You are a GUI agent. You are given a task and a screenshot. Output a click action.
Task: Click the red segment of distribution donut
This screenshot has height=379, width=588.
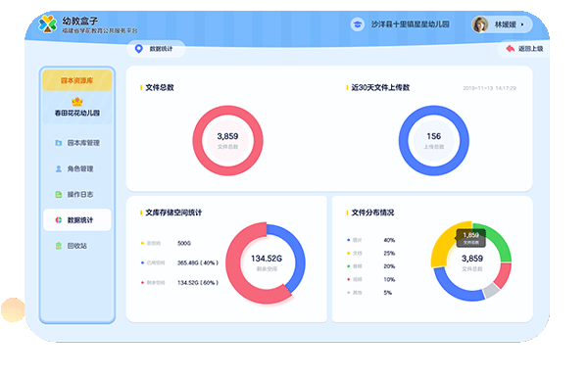[504, 275]
